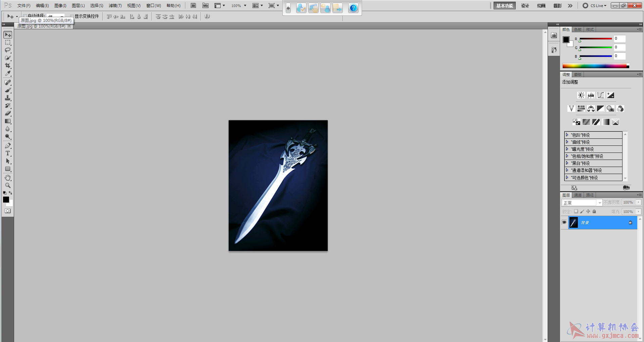Select the Lasso tool

(8, 50)
